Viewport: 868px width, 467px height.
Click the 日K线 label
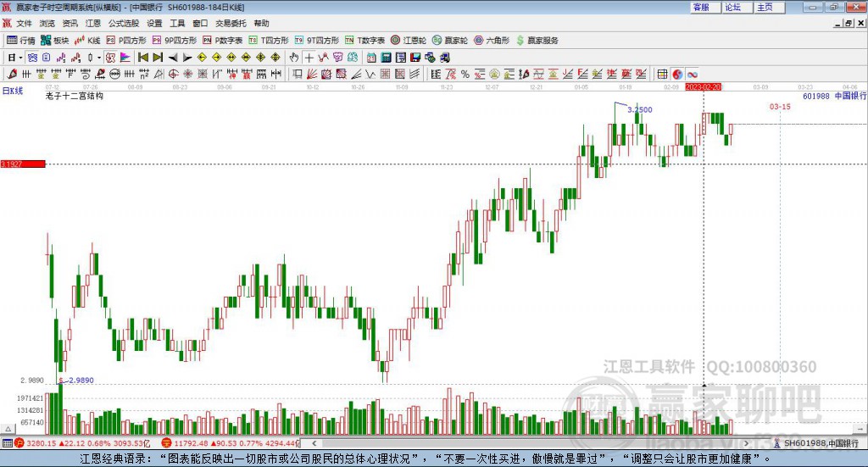13,91
